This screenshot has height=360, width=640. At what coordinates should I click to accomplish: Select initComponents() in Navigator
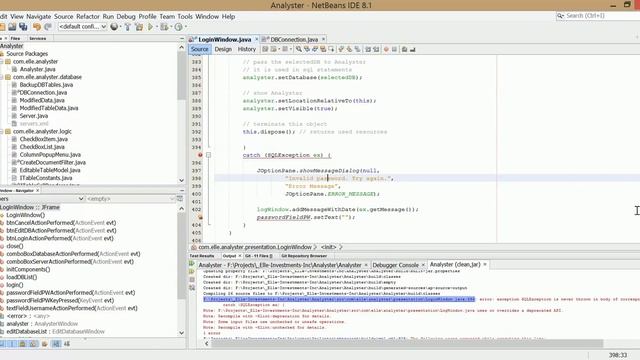pyautogui.click(x=28, y=269)
